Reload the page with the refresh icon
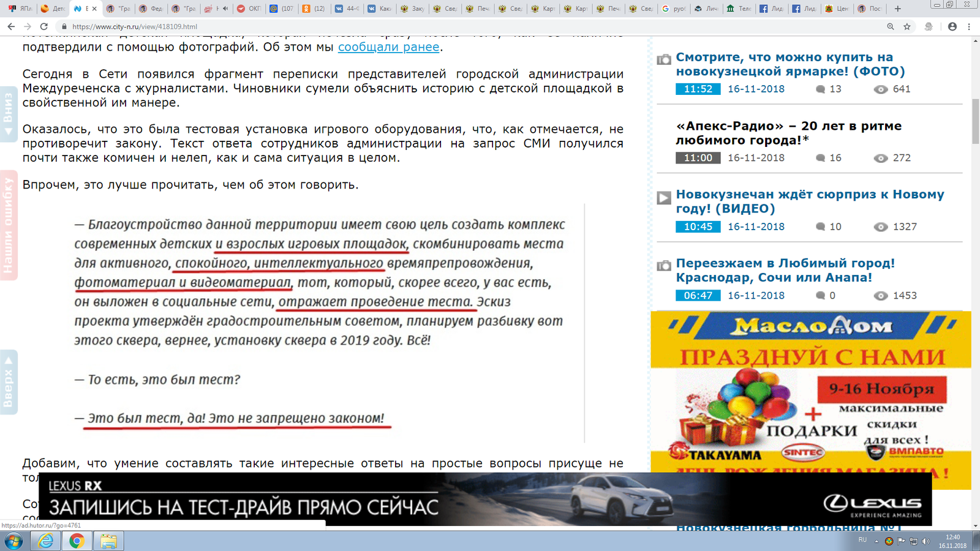The image size is (980, 551). (43, 26)
